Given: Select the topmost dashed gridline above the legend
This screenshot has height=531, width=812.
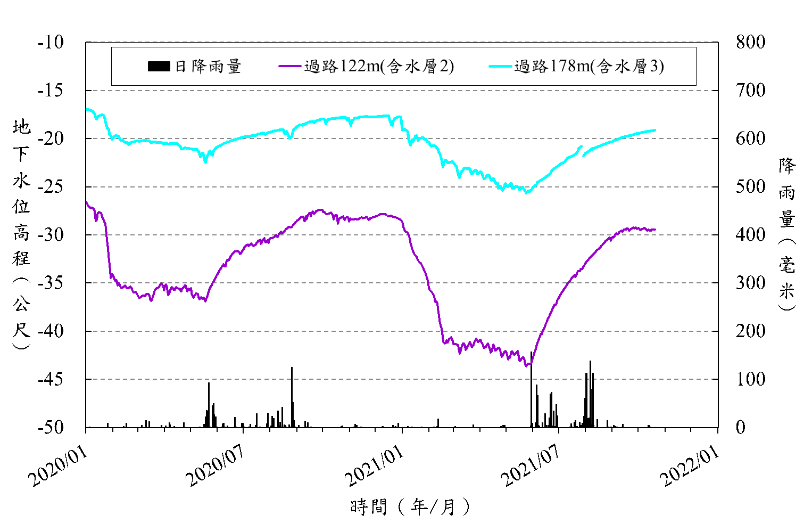Looking at the screenshot, I should pos(402,42).
